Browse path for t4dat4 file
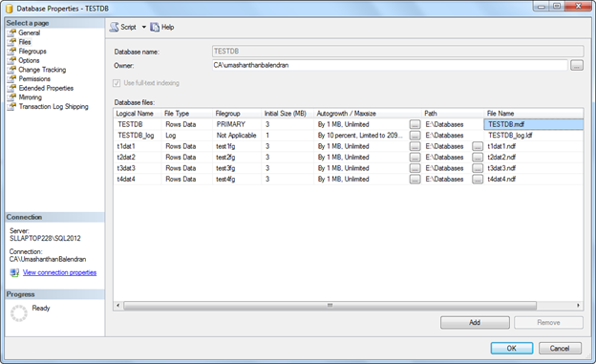Screen dimensions: 596x364 (x=478, y=180)
